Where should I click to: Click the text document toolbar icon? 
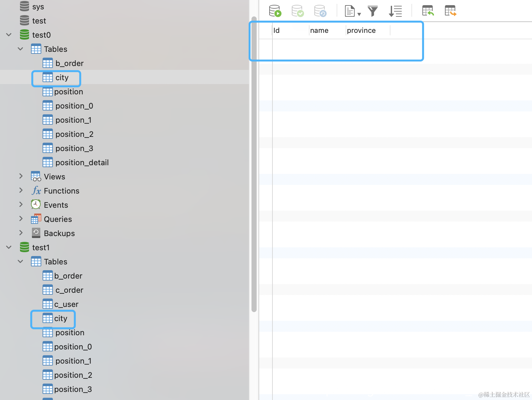pos(350,11)
